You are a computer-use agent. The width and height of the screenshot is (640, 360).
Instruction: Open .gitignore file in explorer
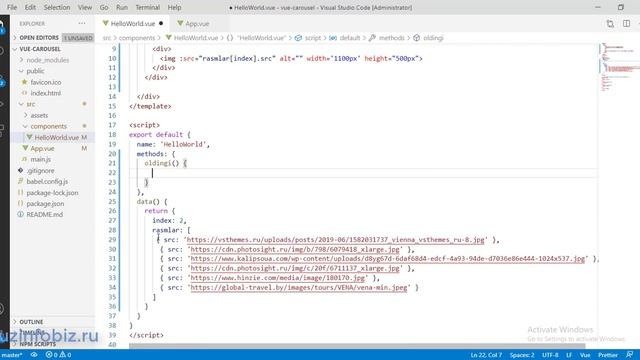[40, 171]
